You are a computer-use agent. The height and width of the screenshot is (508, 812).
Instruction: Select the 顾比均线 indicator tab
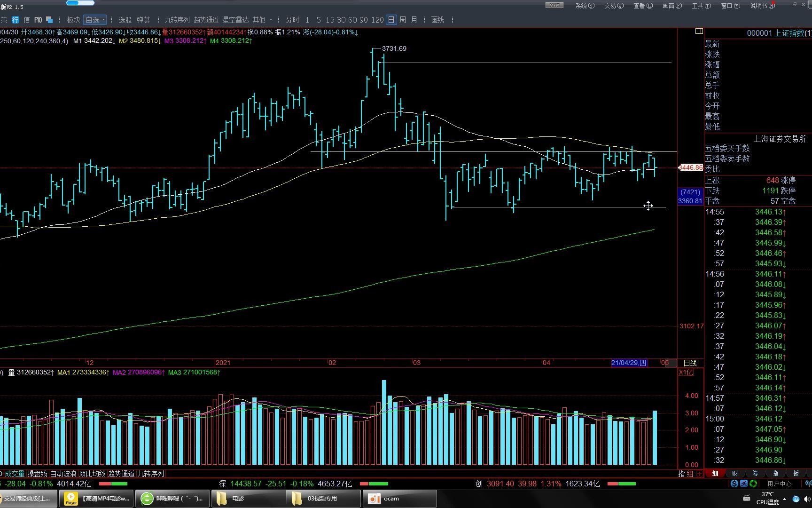click(92, 474)
